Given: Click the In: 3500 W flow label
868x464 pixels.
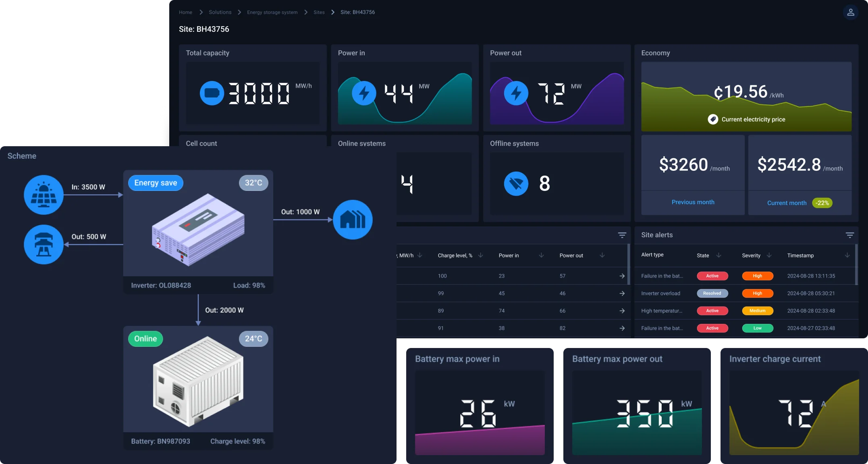Looking at the screenshot, I should point(88,187).
